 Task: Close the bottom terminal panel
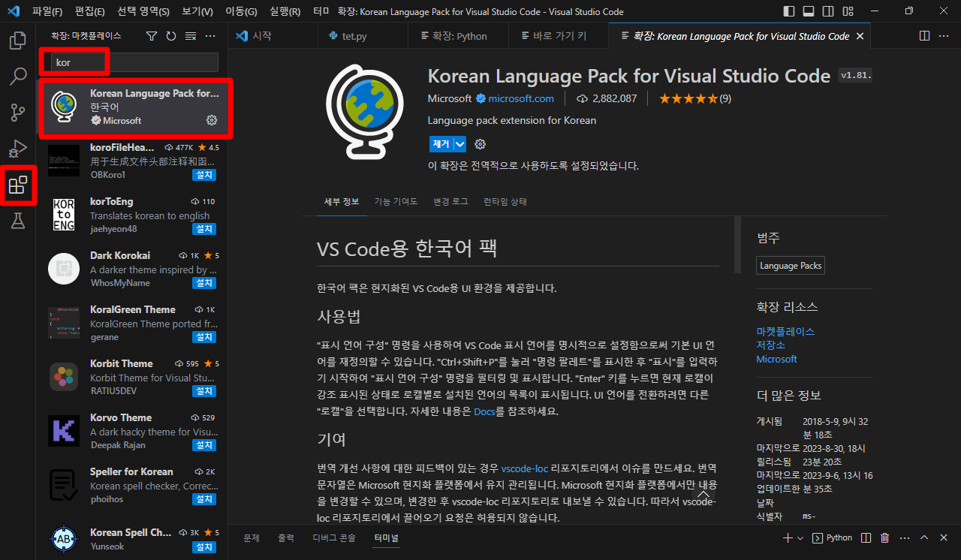tap(944, 537)
